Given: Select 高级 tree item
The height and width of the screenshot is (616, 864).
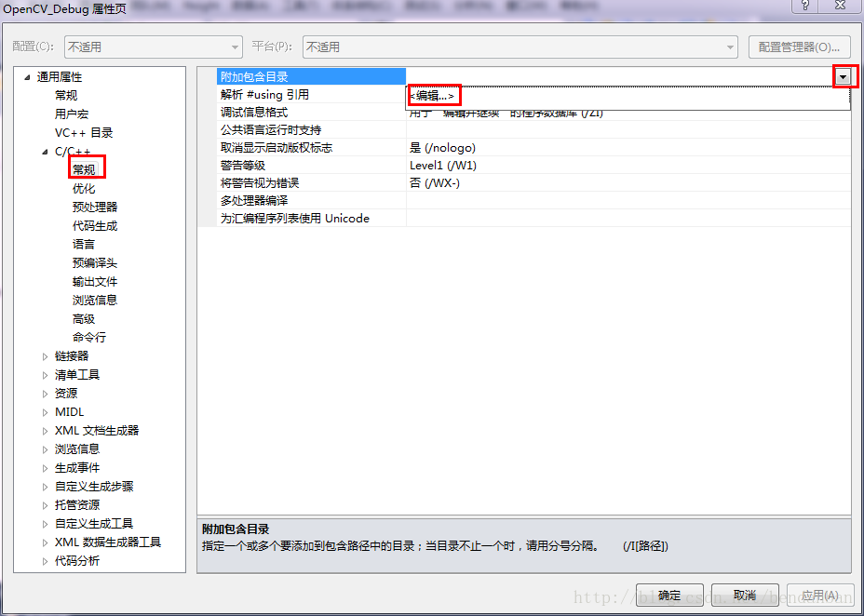Looking at the screenshot, I should [x=84, y=319].
